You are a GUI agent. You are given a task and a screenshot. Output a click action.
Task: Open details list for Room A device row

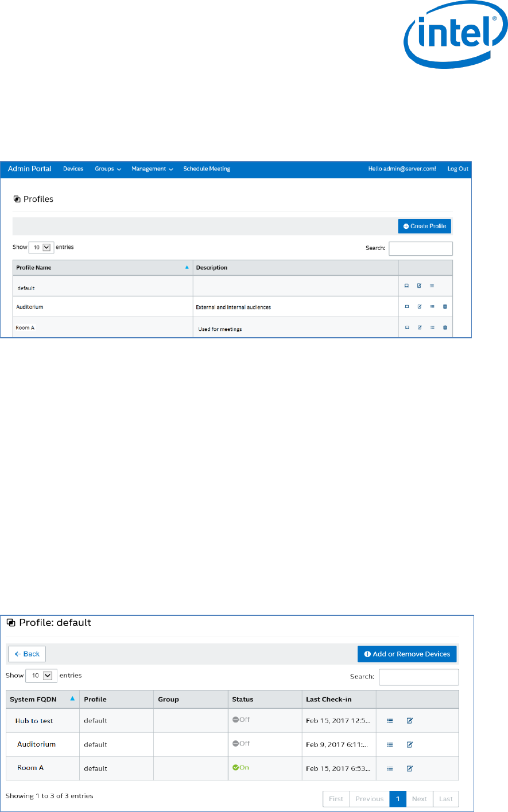click(390, 768)
